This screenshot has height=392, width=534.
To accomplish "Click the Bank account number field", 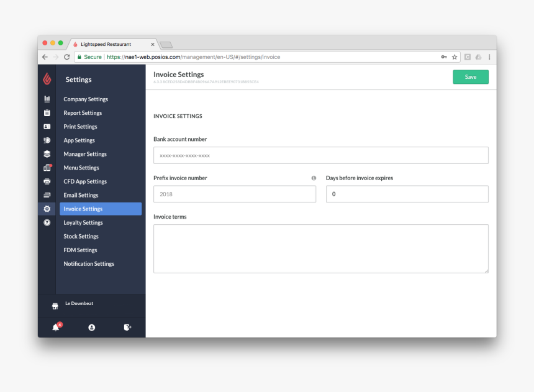I will 320,155.
